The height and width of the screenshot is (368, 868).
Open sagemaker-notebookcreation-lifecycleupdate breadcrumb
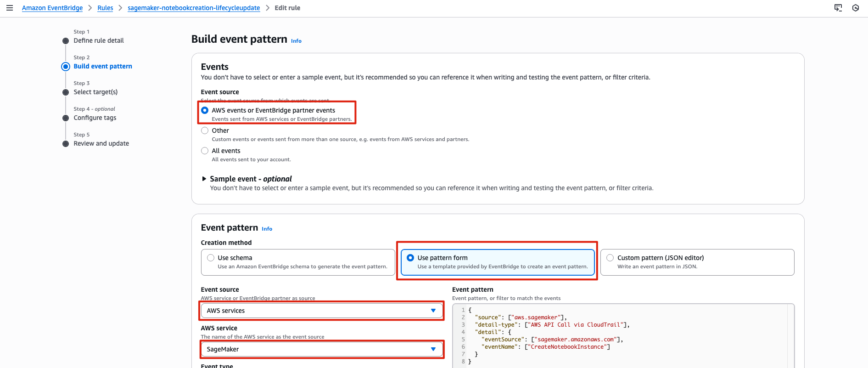[194, 8]
